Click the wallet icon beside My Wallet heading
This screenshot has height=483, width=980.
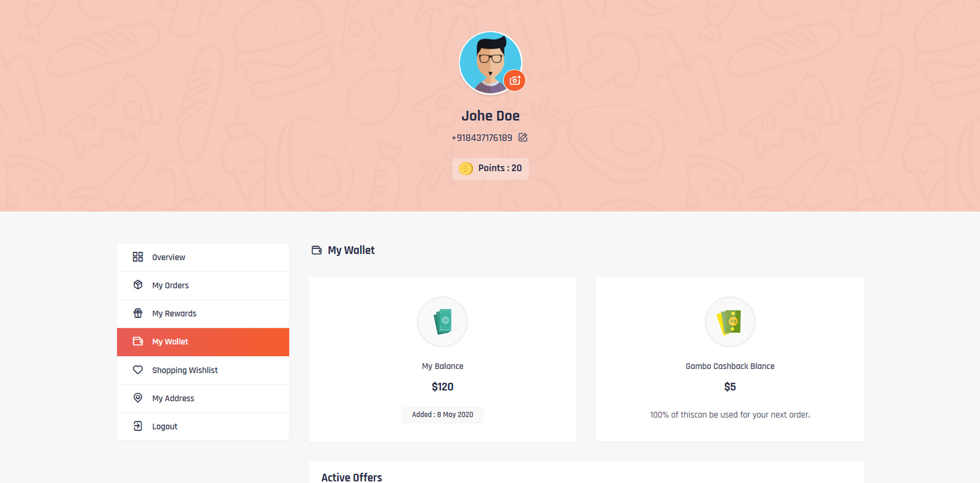[316, 250]
